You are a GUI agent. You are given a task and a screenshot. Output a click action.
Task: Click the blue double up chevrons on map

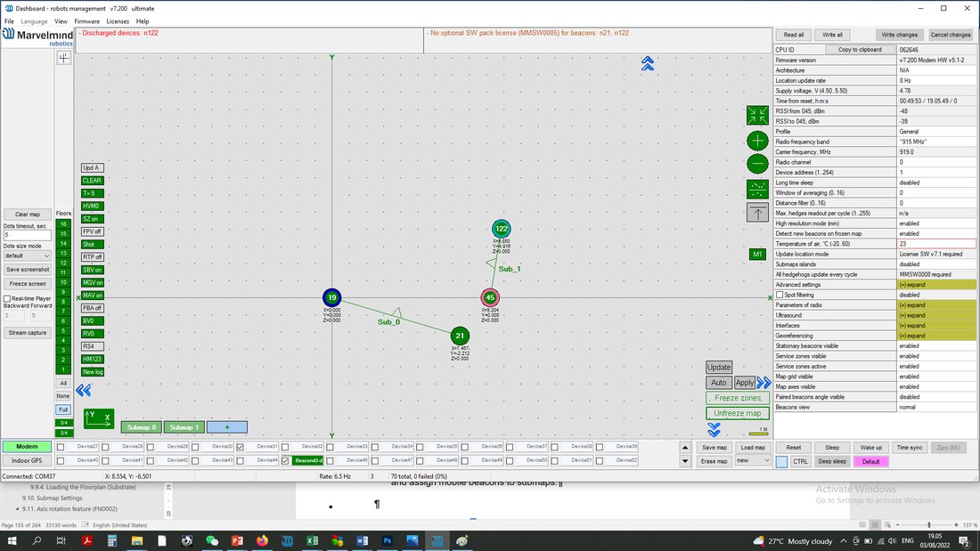pos(648,63)
